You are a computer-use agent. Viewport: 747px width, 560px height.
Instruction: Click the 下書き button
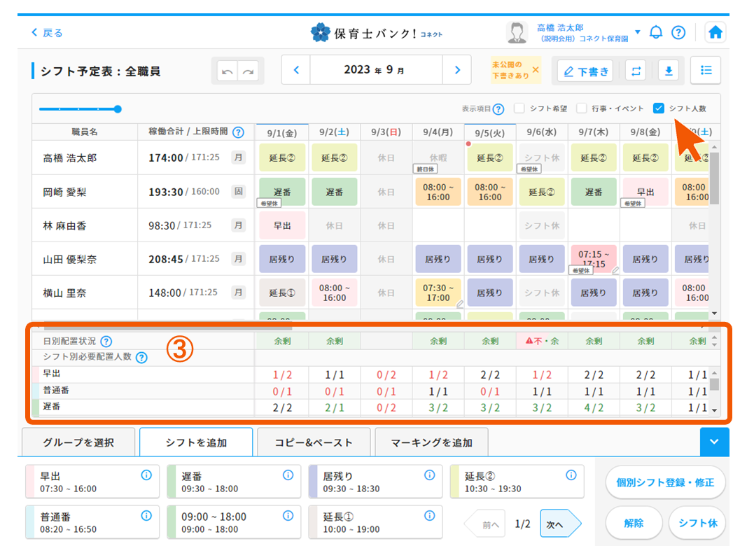585,71
